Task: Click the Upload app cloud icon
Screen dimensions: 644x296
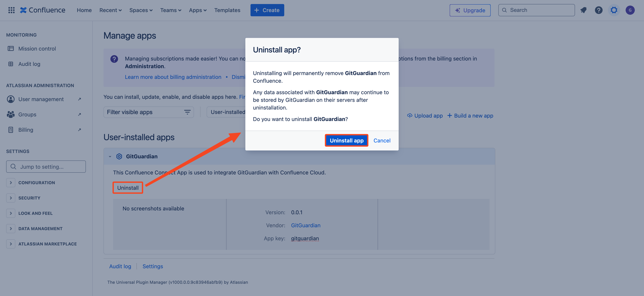Action: 410,116
